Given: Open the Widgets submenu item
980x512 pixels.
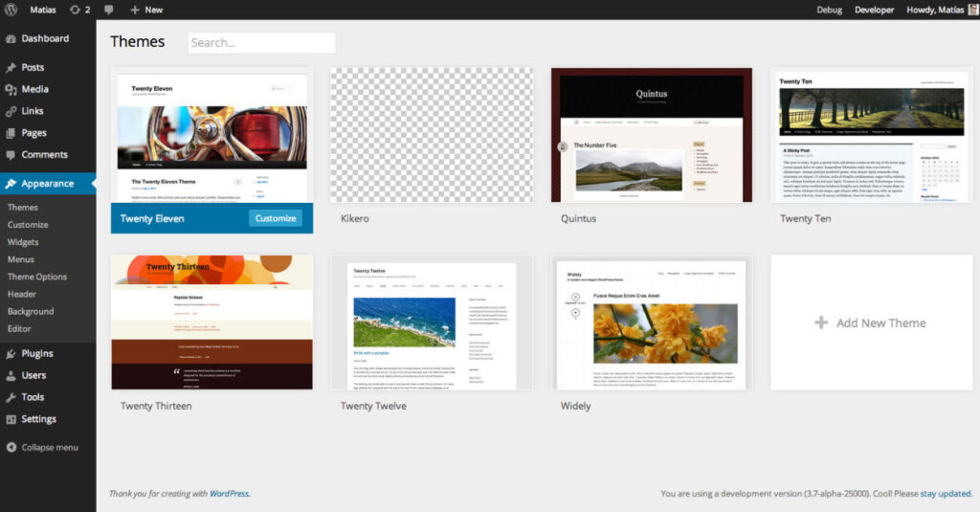Looking at the screenshot, I should (x=23, y=242).
